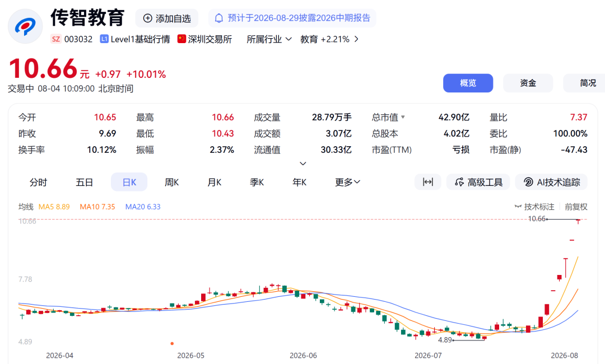
Task: Select the 五日 chart tab
Action: point(84,182)
